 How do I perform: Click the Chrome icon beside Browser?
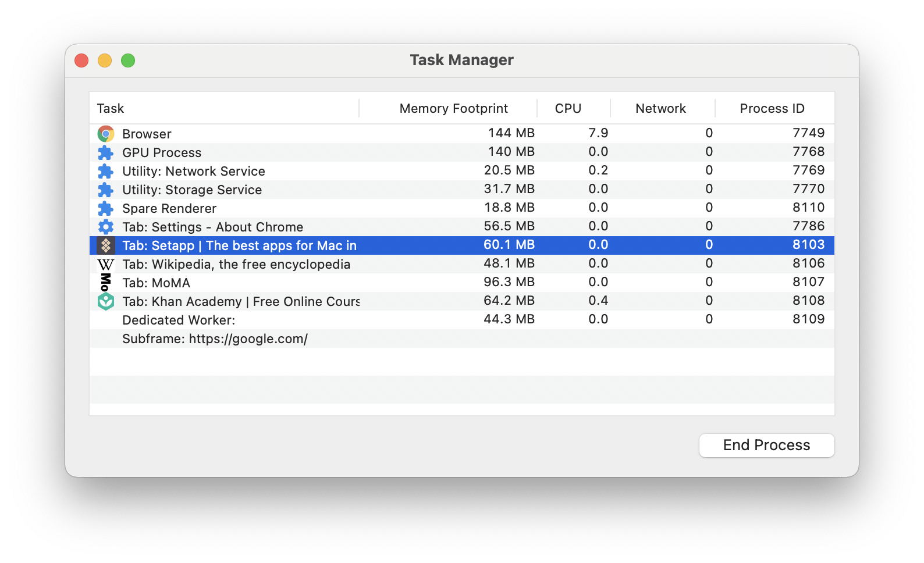[x=106, y=134]
